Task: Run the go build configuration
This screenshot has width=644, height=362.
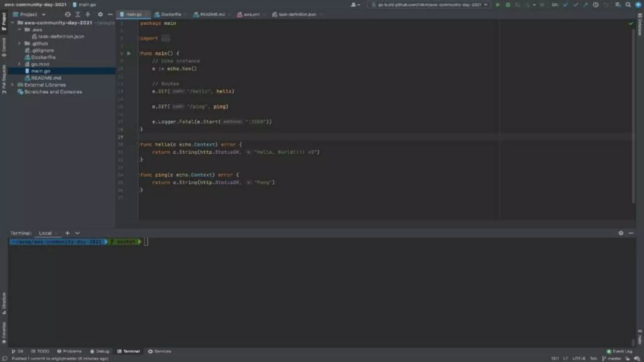Action: pos(497,5)
